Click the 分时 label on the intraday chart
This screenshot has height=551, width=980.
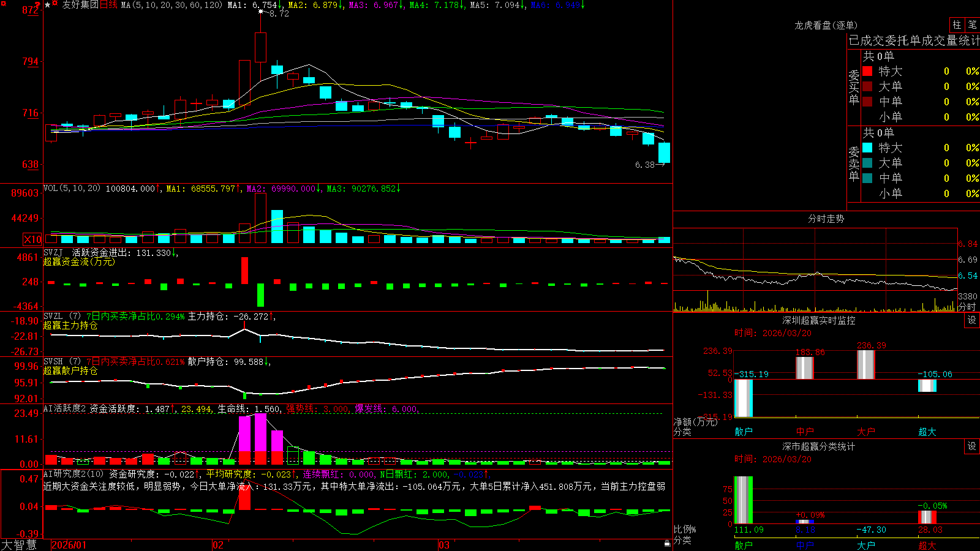coord(967,307)
